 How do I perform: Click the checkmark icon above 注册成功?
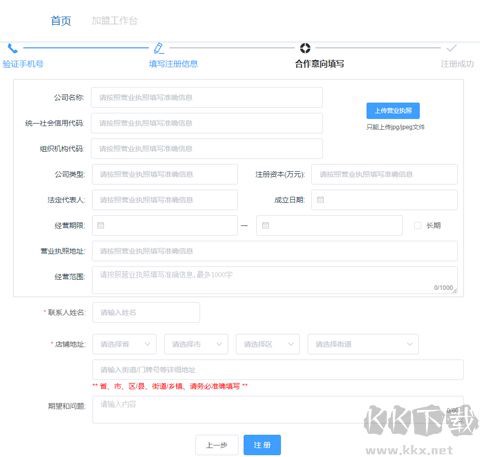[451, 48]
